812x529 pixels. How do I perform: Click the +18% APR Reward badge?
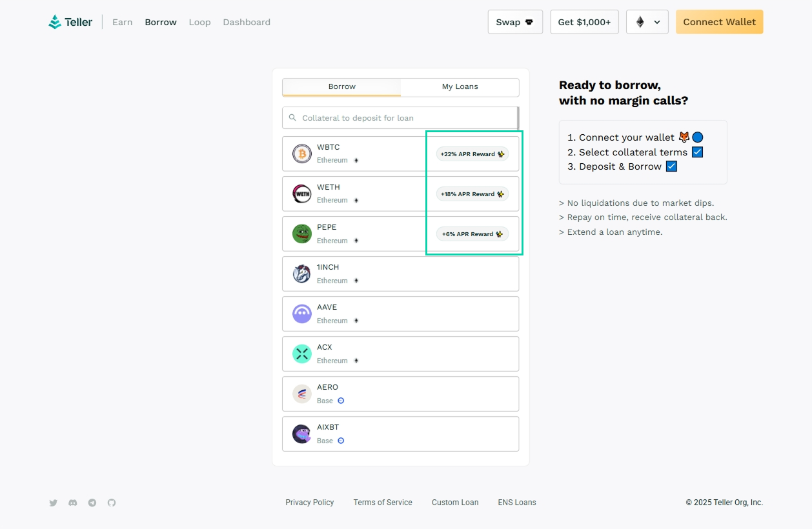pyautogui.click(x=472, y=194)
